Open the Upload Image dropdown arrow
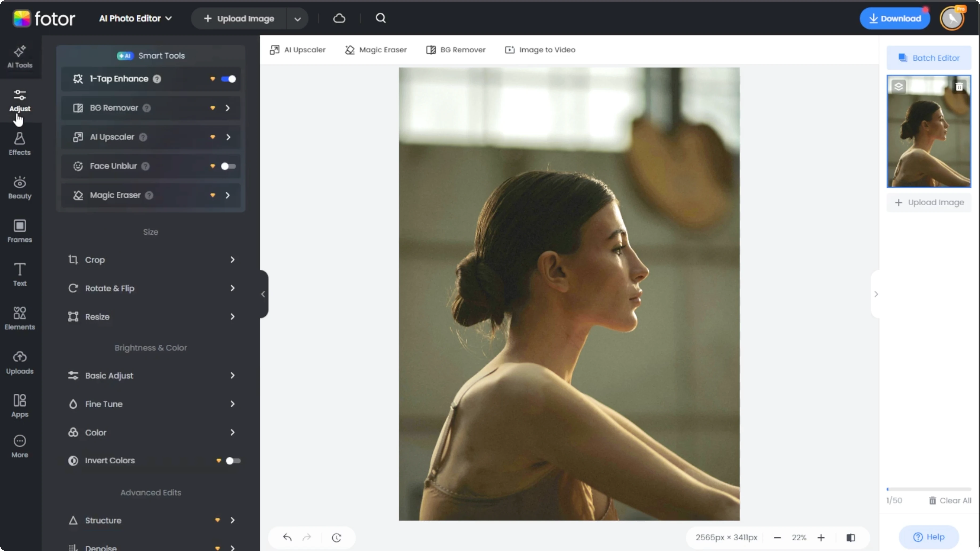 click(x=297, y=18)
